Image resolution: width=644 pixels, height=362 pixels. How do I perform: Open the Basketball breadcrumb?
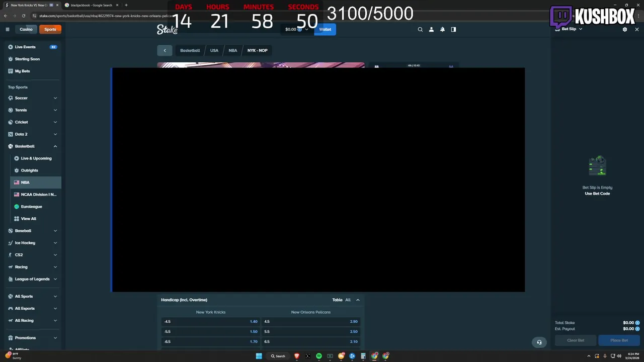coord(190,50)
